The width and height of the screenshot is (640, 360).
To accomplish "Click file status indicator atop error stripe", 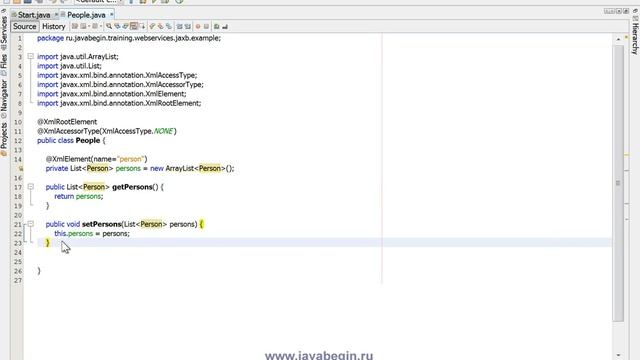I will click(627, 38).
